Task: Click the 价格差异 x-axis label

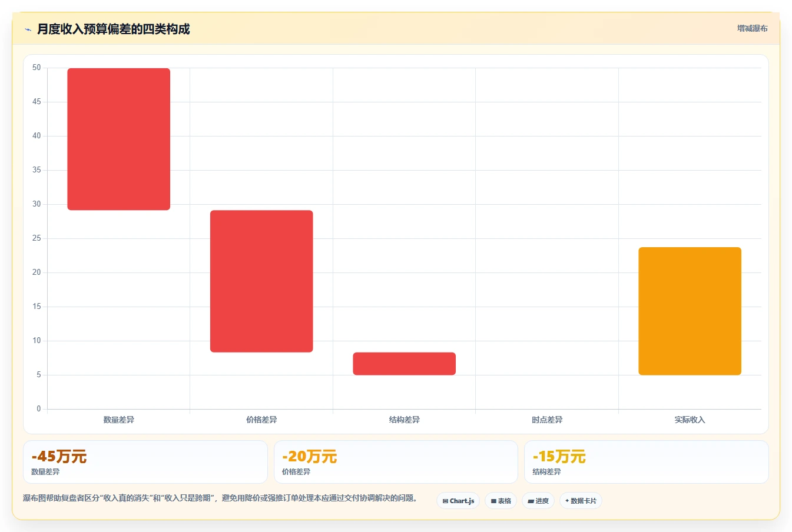Action: [261, 420]
